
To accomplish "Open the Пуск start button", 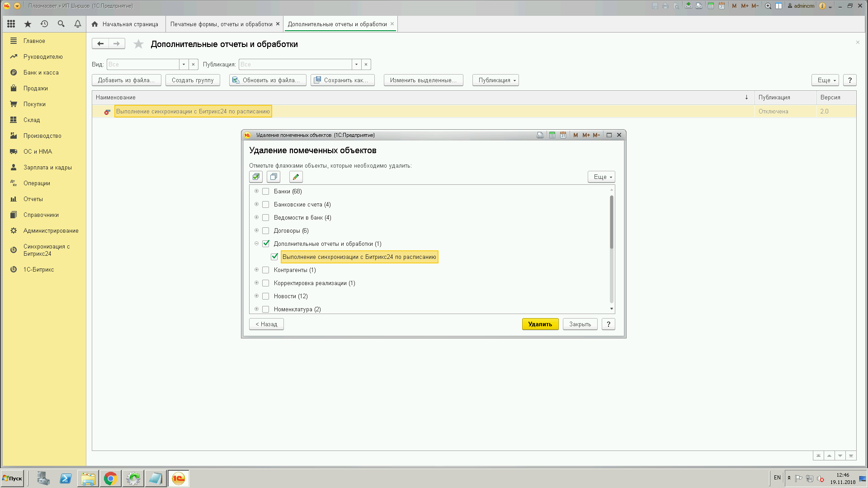I will 13,478.
